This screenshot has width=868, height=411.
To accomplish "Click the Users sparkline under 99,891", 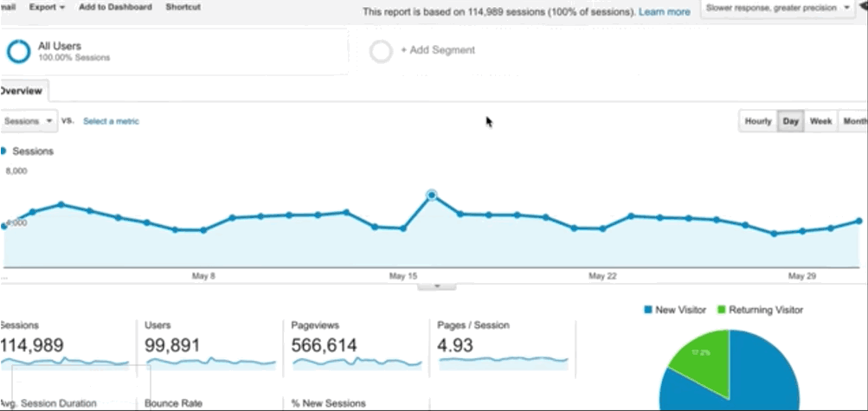I will (x=209, y=362).
